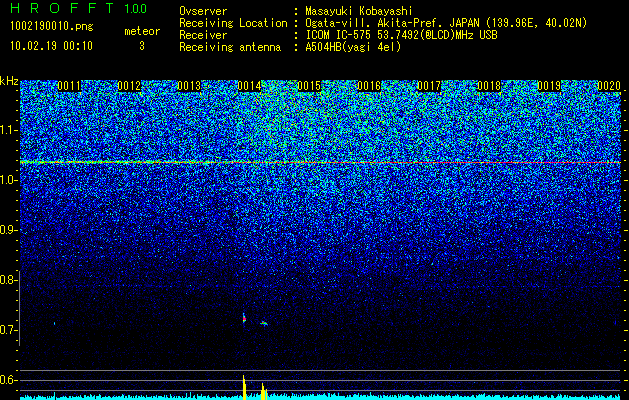This screenshot has height=400, width=629.
Task: Click the meteor label
Action: click(142, 31)
